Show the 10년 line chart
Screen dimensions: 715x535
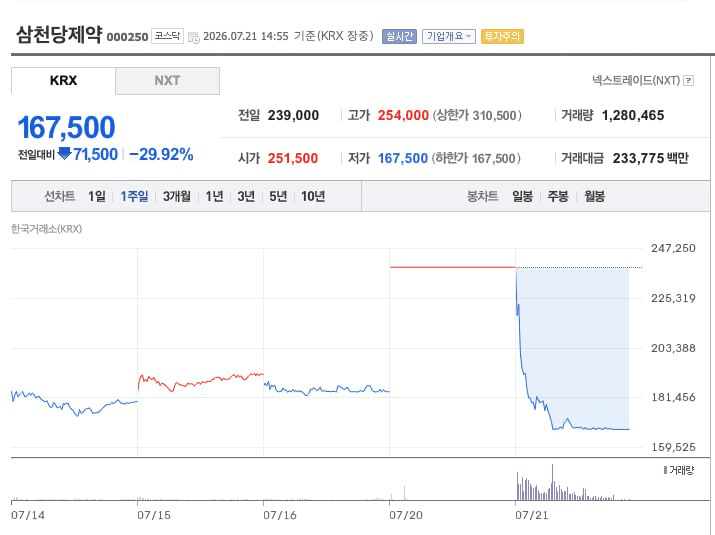[x=313, y=196]
